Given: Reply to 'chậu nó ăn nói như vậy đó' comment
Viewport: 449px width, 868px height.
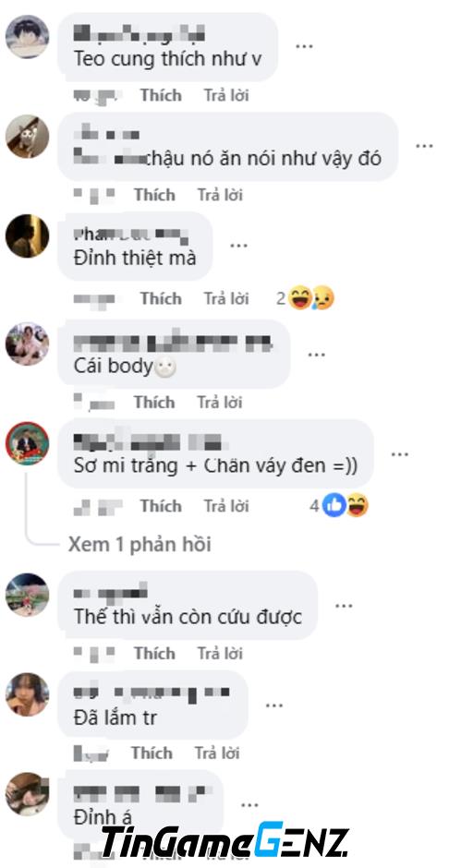Looking at the screenshot, I should click(220, 195).
